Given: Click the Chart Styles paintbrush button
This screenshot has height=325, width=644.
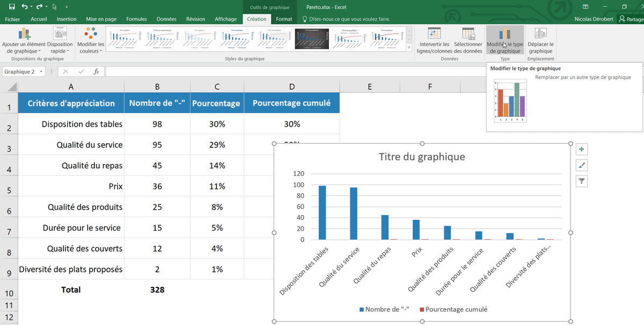Looking at the screenshot, I should [x=582, y=165].
